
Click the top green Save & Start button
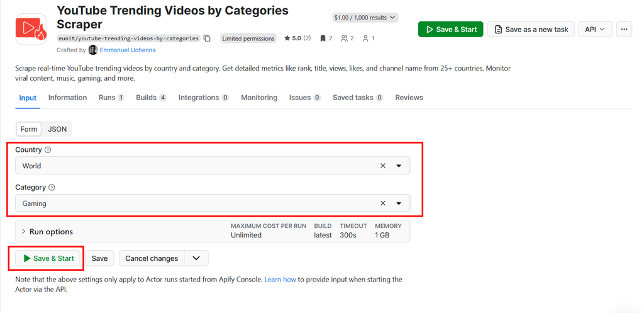point(450,29)
